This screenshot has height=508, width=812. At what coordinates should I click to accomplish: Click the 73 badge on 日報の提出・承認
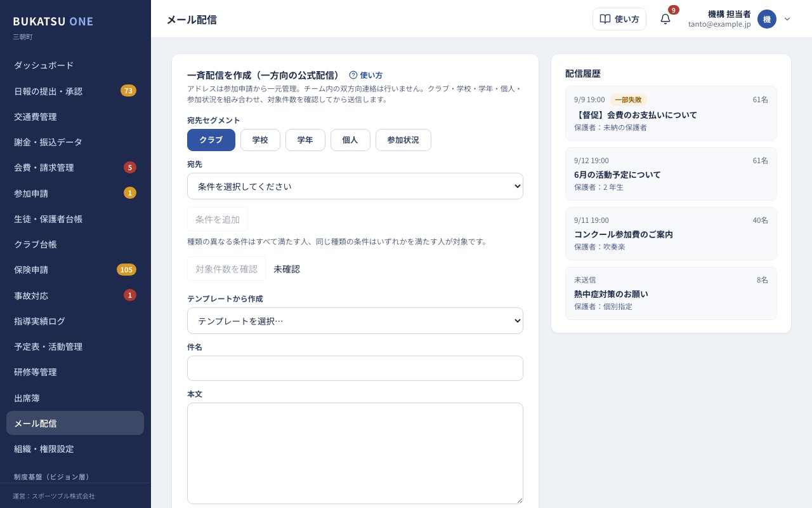pyautogui.click(x=128, y=91)
